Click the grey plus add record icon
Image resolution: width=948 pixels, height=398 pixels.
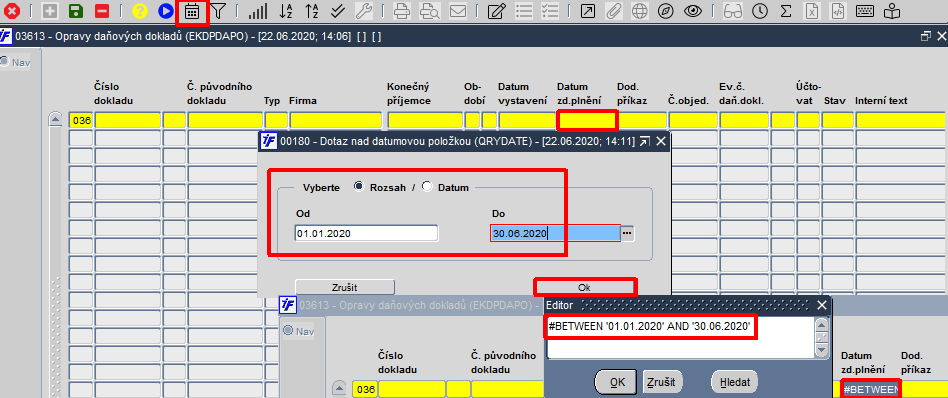pos(50,11)
